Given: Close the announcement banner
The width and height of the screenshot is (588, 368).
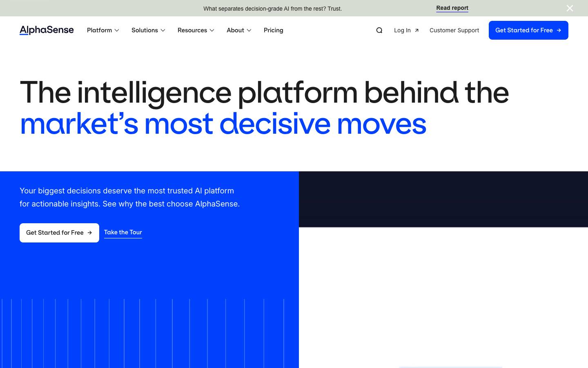Looking at the screenshot, I should click(x=570, y=8).
